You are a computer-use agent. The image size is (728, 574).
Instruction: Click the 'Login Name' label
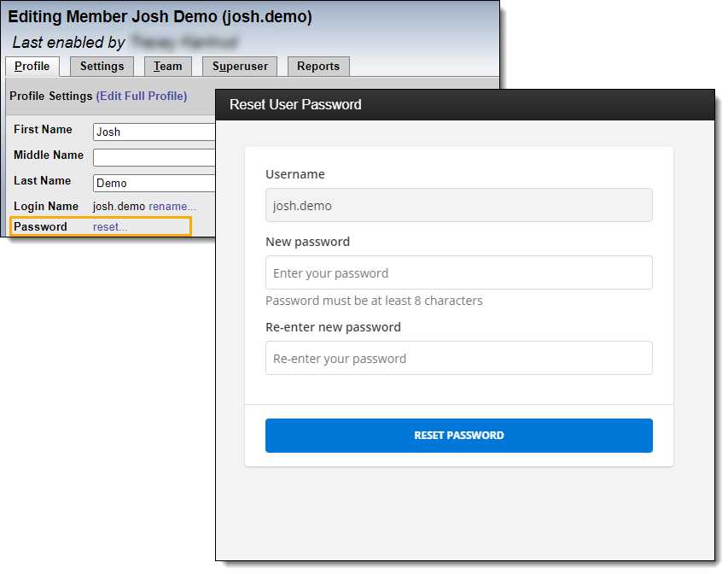pos(46,206)
